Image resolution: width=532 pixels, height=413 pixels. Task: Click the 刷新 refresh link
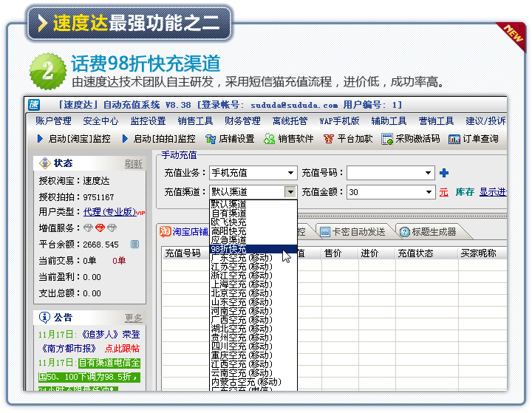(x=133, y=164)
